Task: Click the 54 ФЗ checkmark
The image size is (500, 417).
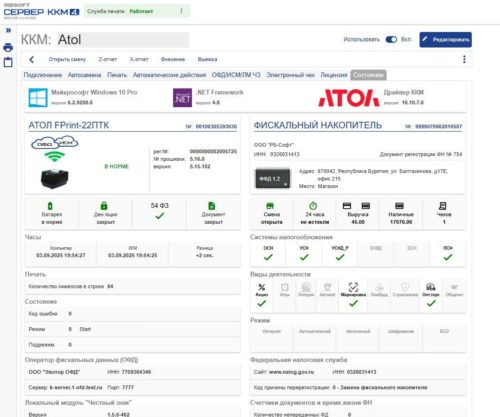Action: coord(160,216)
